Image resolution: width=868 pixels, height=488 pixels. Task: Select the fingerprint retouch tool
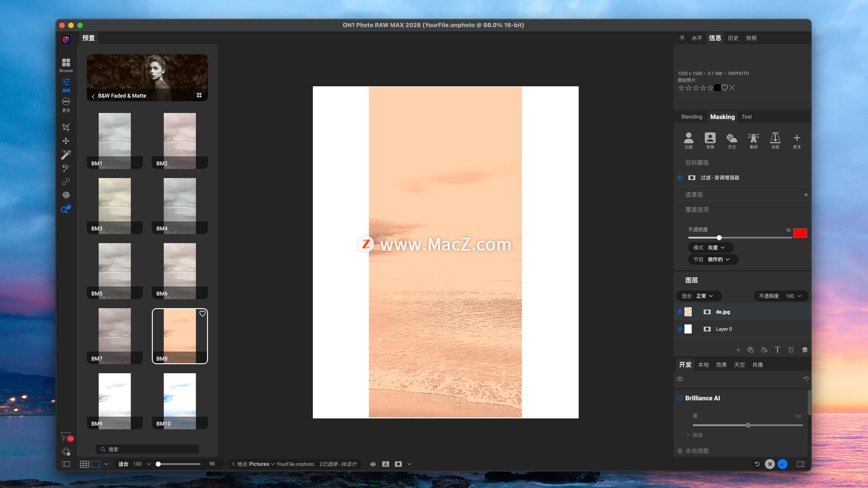coord(66,195)
